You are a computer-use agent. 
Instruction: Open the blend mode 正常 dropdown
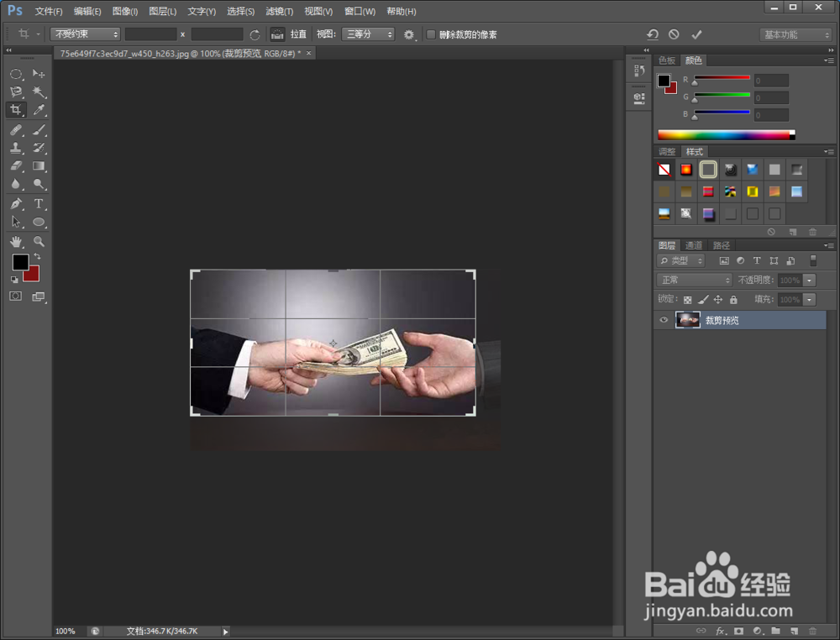694,280
